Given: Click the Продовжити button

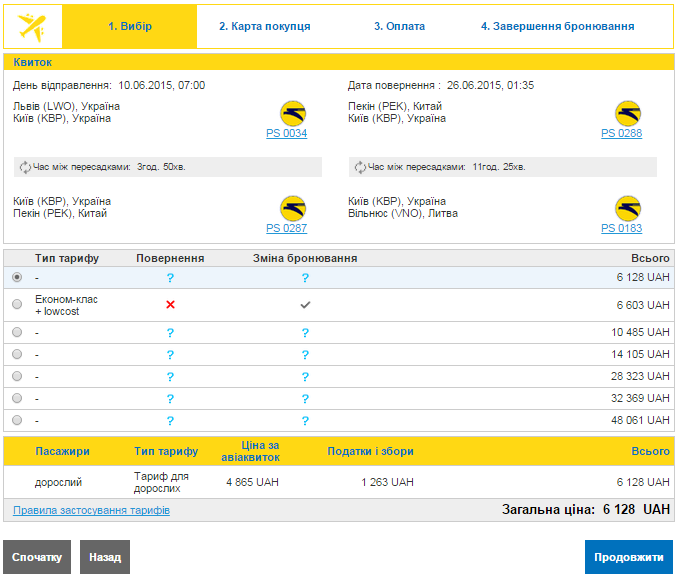Looking at the screenshot, I should pos(629,557).
